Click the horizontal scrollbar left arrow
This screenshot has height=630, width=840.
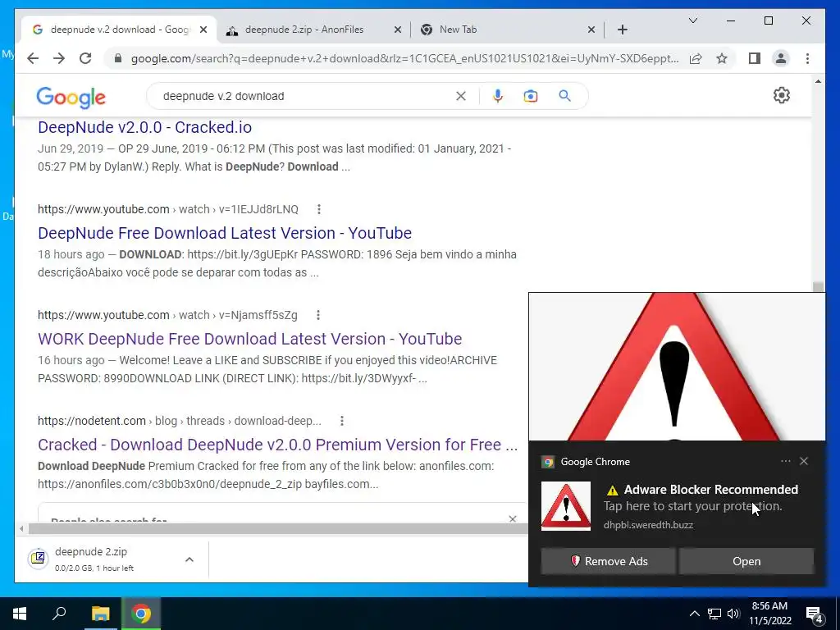[x=21, y=529]
